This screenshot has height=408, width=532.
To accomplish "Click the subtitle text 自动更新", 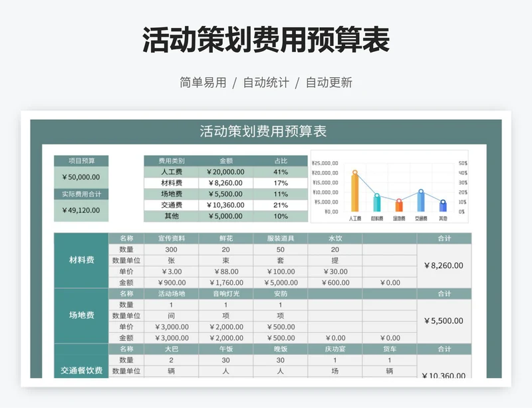I will click(x=329, y=83).
